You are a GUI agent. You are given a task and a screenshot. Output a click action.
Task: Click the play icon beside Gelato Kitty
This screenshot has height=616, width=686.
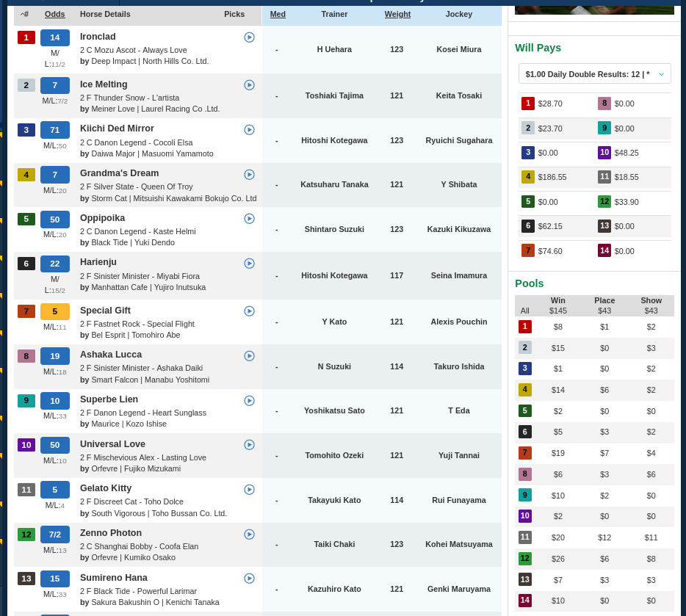click(x=249, y=489)
